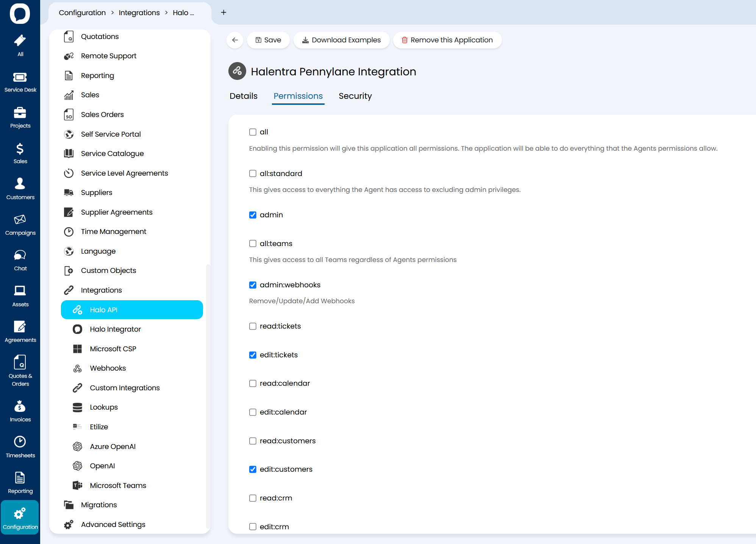
Task: Enable the read:crm checkbox
Action: click(253, 498)
